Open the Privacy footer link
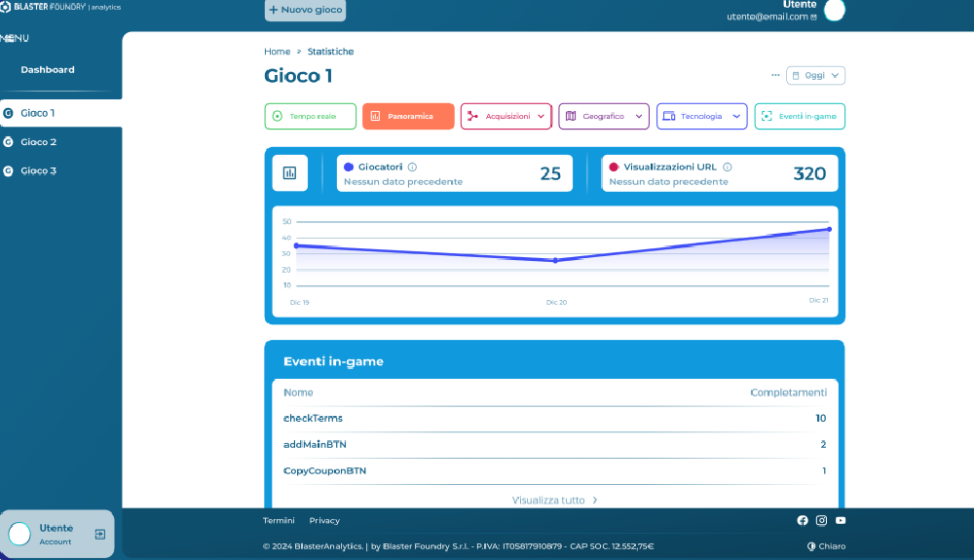The width and height of the screenshot is (974, 560). click(324, 521)
